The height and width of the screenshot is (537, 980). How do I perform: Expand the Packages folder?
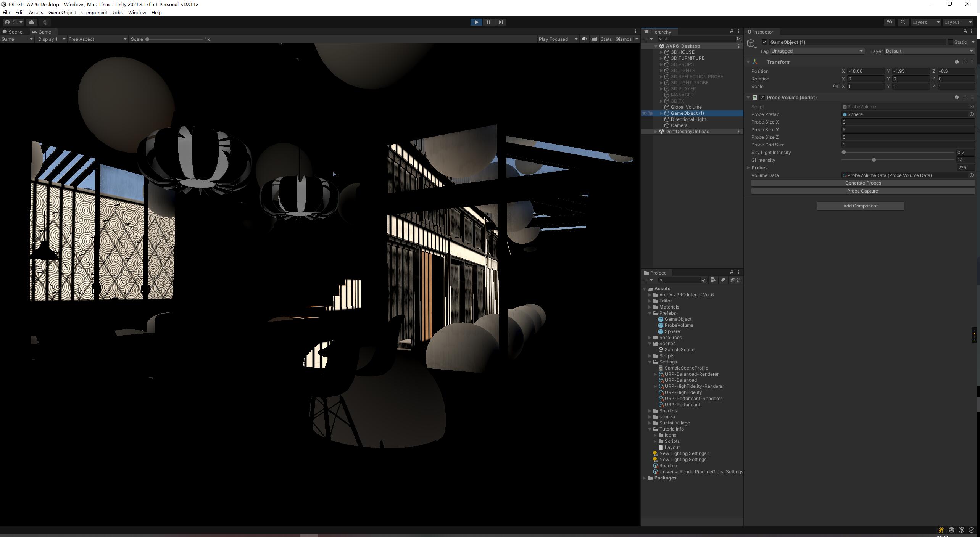[645, 478]
